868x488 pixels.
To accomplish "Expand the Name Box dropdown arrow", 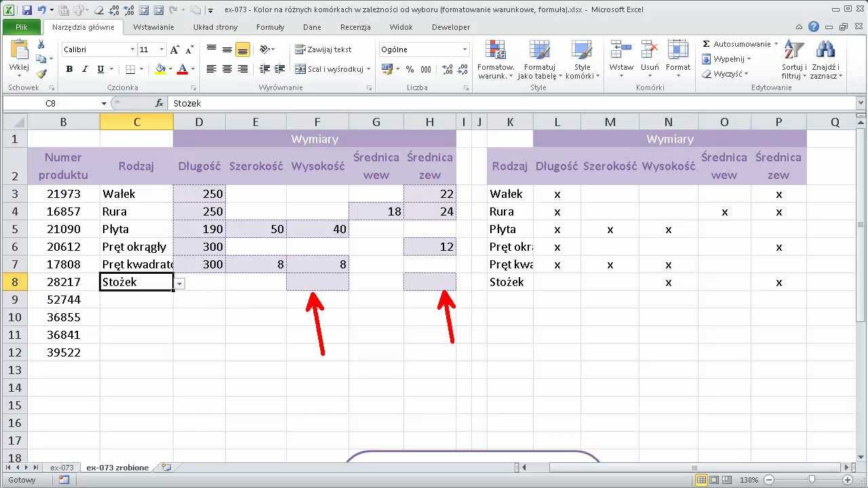I will (x=104, y=103).
